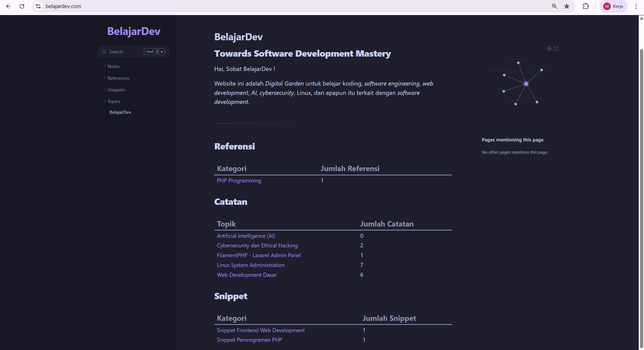Open the PHP Programming reference link
The width and height of the screenshot is (644, 350).
[x=239, y=180]
